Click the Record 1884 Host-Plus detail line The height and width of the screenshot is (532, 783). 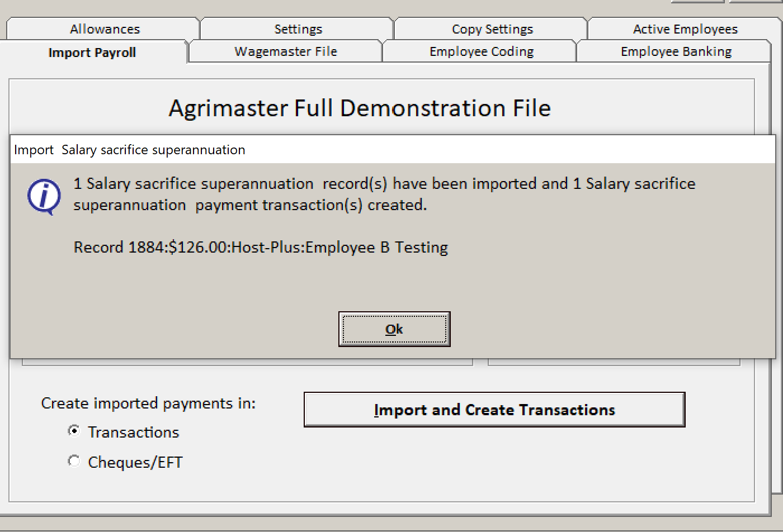(x=261, y=248)
